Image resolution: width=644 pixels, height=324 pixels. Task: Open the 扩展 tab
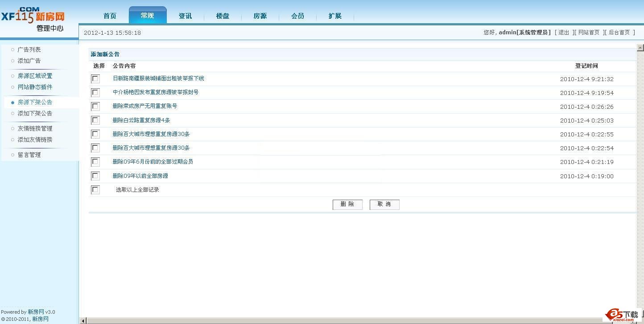(335, 16)
